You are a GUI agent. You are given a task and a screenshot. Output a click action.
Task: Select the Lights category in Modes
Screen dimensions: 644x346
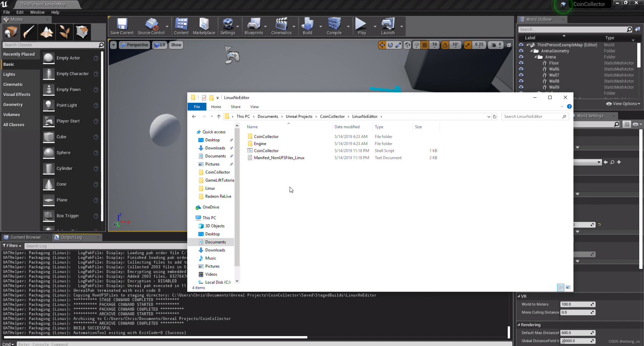[9, 74]
